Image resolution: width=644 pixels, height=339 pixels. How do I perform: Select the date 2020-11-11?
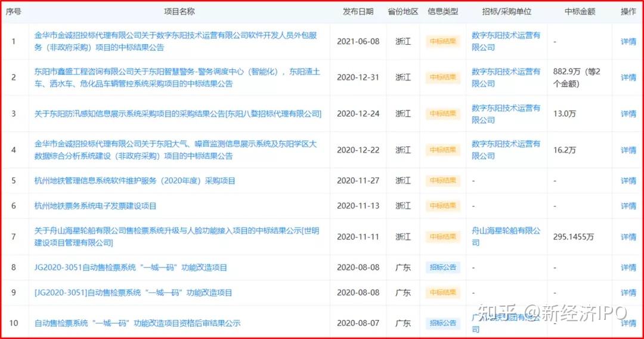(358, 237)
